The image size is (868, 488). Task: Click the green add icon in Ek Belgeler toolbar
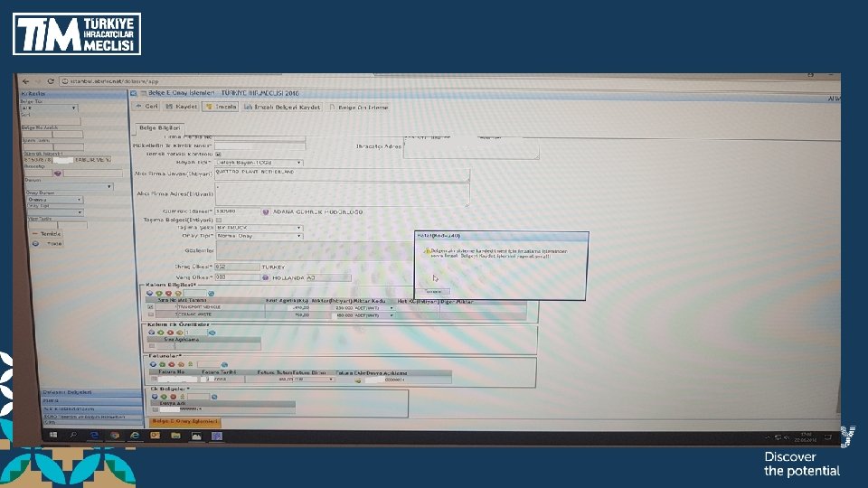(x=164, y=397)
